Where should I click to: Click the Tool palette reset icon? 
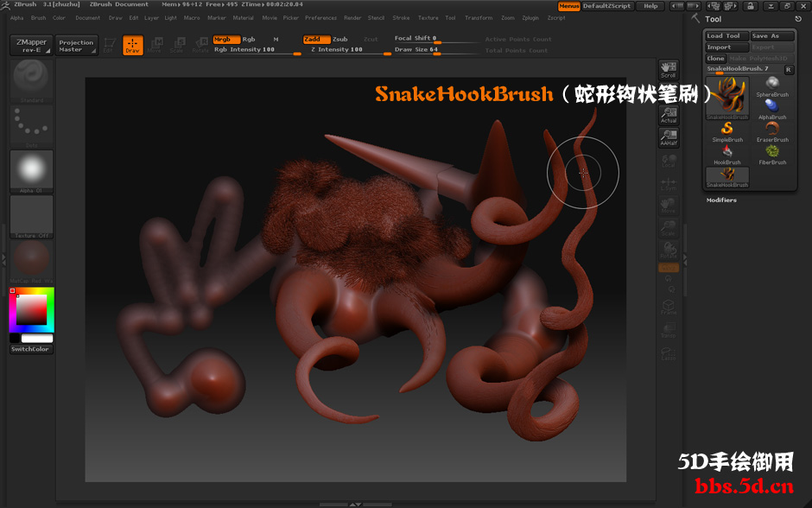[x=798, y=19]
